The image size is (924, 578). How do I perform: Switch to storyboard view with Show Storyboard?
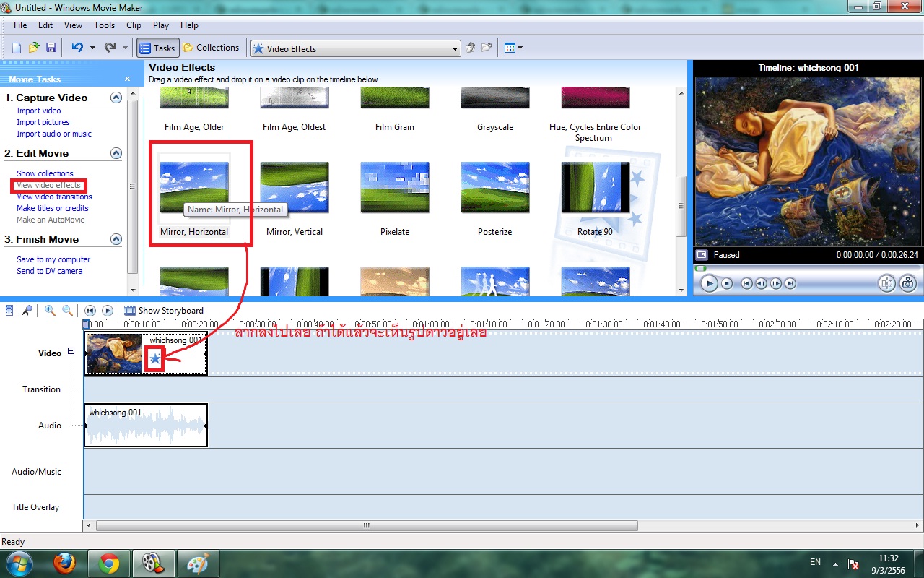click(x=164, y=311)
